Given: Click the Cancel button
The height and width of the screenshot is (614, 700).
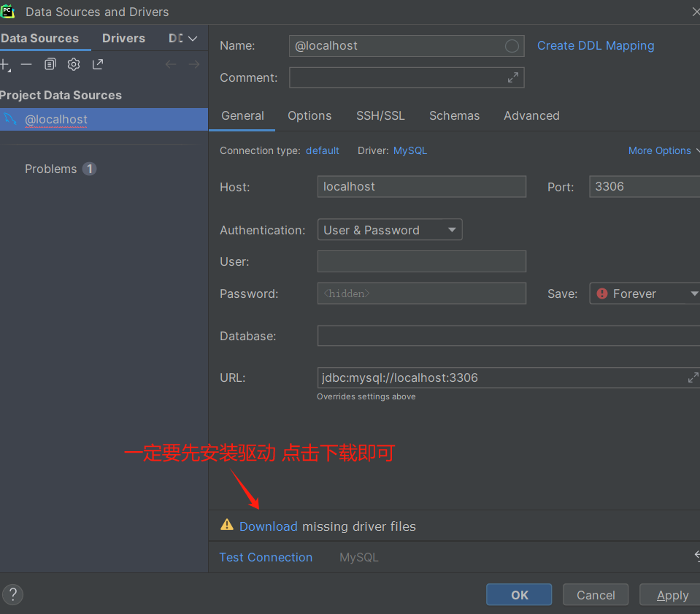Looking at the screenshot, I should tap(596, 595).
